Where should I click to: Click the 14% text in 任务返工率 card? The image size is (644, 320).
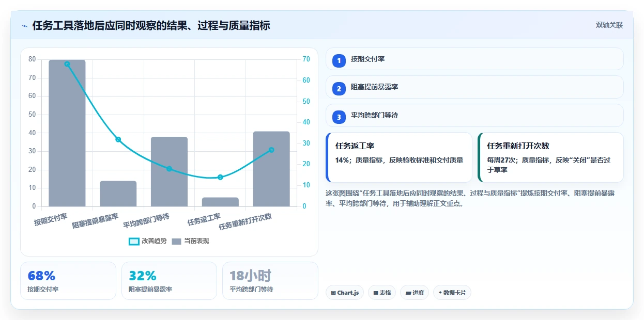coord(342,160)
